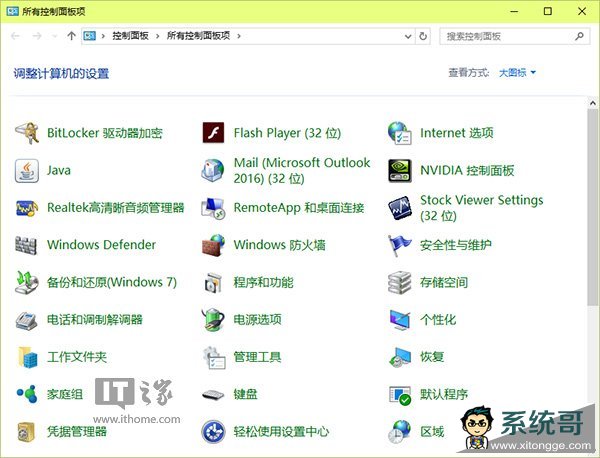
Task: Open the Backup and Restore Windows 7 icon
Action: click(27, 282)
